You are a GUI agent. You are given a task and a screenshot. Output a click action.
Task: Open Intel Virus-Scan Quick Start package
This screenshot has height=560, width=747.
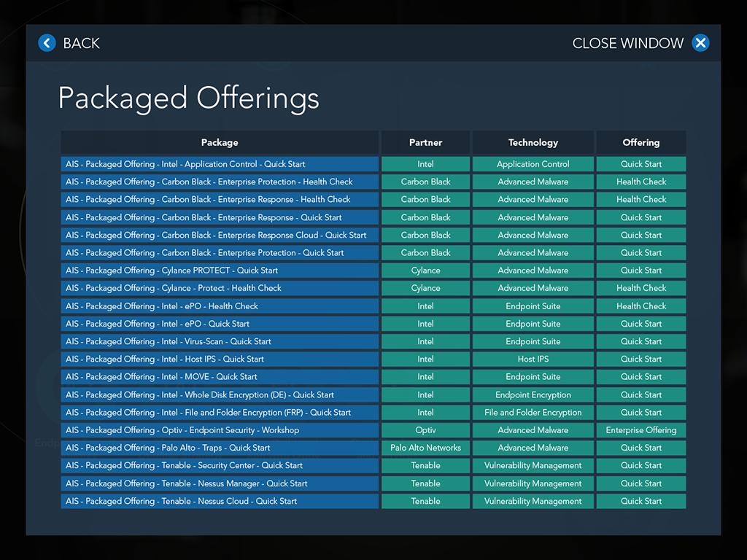220,341
